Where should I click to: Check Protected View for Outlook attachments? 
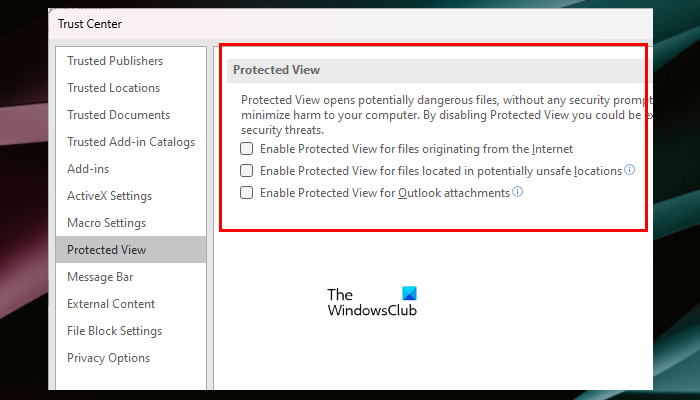pos(247,193)
